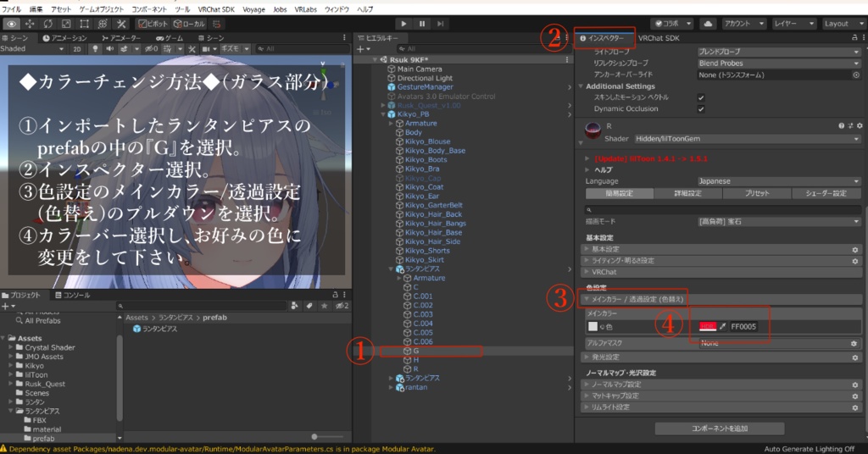
Task: Click warning icon in status bar
Action: [4, 449]
